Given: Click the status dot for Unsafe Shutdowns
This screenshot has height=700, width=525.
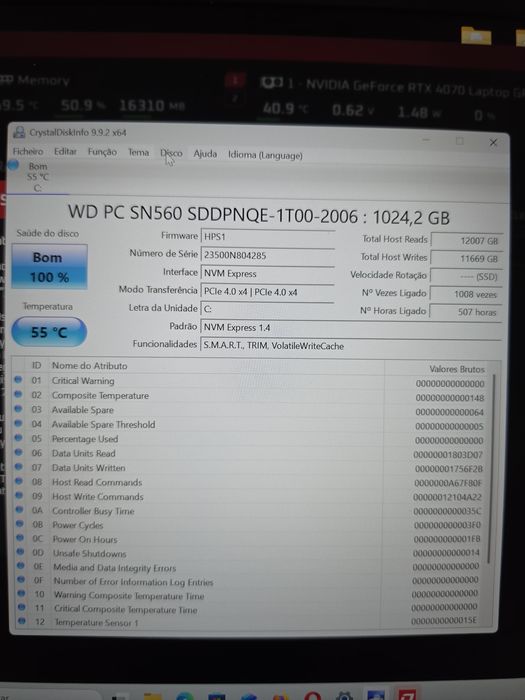Looking at the screenshot, I should (x=20, y=552).
